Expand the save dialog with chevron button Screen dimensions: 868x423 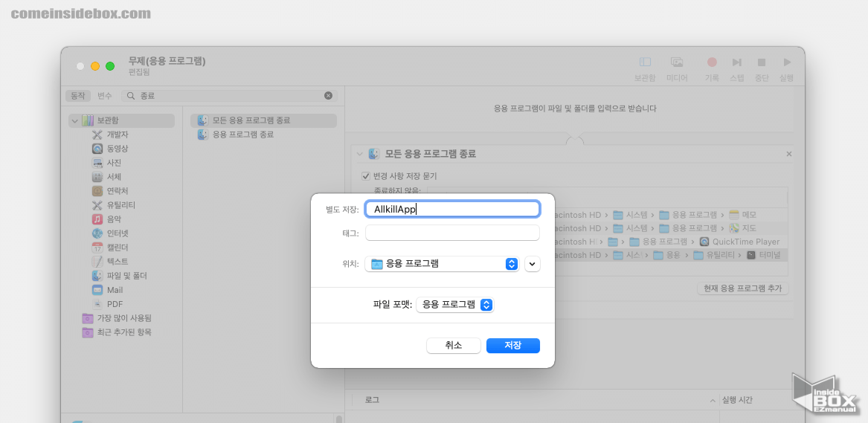click(x=532, y=264)
